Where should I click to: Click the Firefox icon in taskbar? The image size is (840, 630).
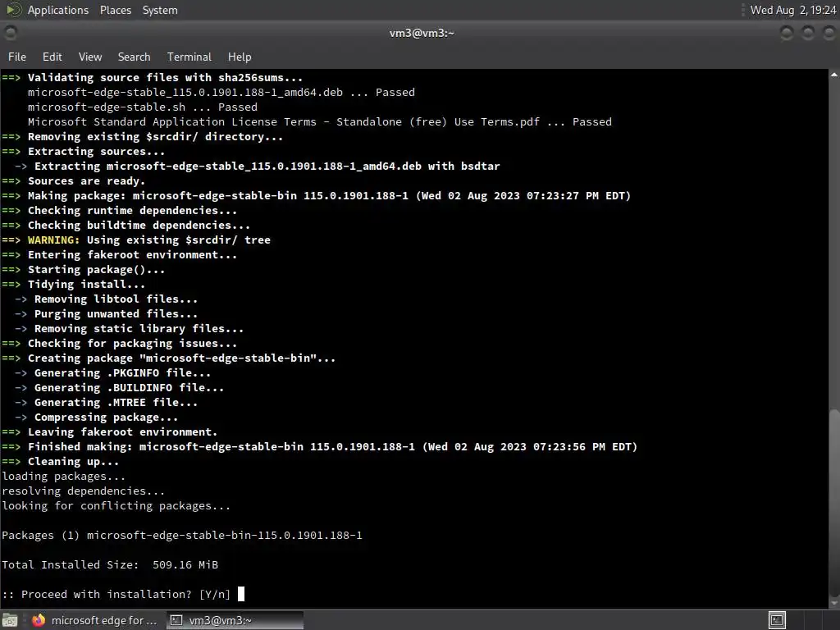(38, 620)
